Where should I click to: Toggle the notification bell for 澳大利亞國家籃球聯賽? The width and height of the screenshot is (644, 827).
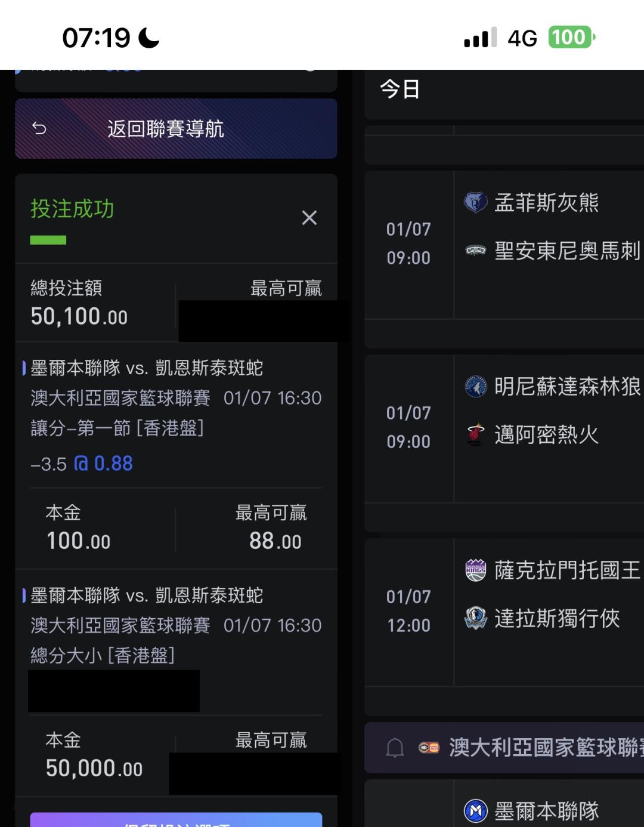(x=395, y=747)
